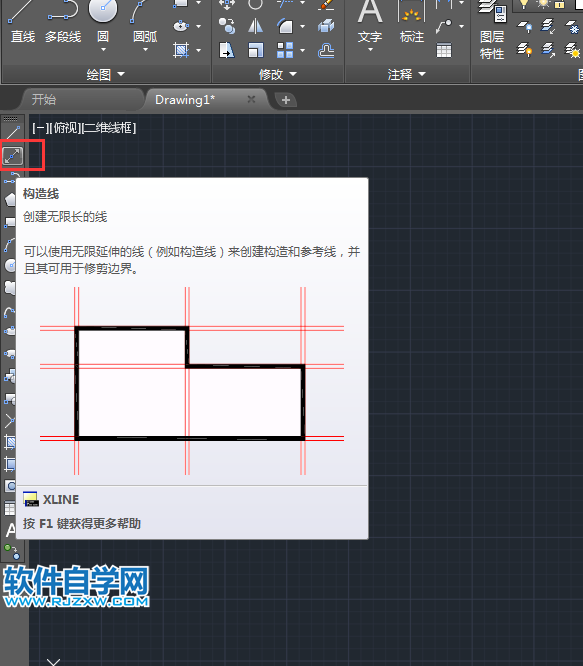Viewport: 583px width, 666px height.
Task: Select the 圆 (Circle) tool
Action: pos(103,21)
